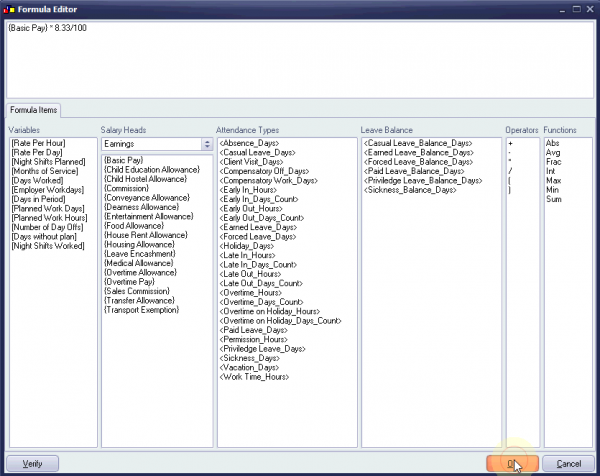Choose the Abs function from the Functions list

[553, 143]
